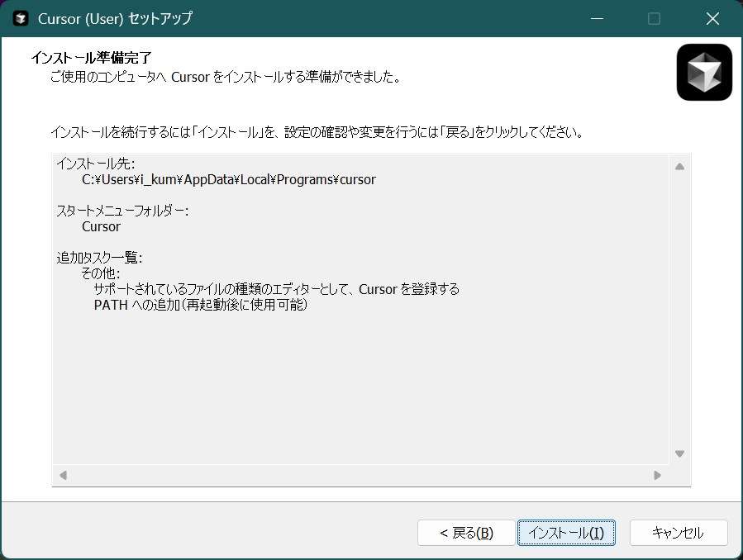Click the スタートメニューフォルダー: label

click(122, 211)
